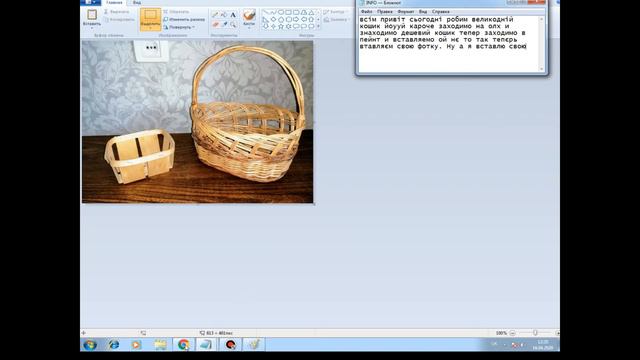The height and width of the screenshot is (360, 640).
Task: Choose the Left arrow shape
Action: point(304,19)
